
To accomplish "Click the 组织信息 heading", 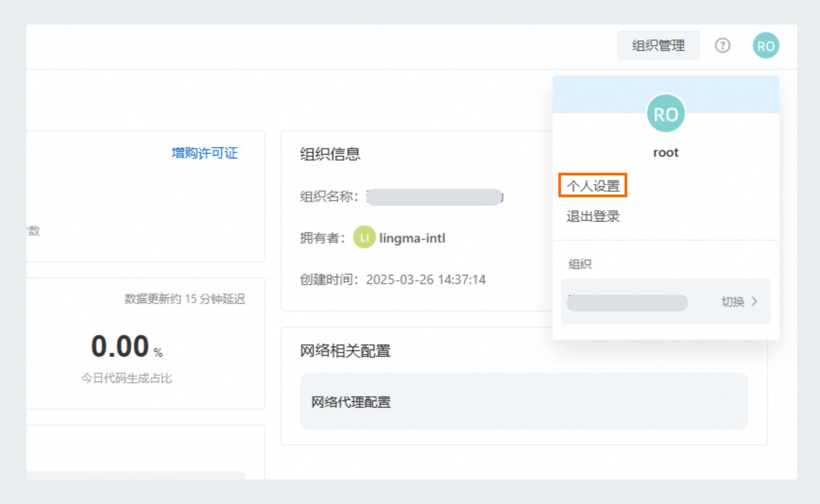I will [x=330, y=154].
